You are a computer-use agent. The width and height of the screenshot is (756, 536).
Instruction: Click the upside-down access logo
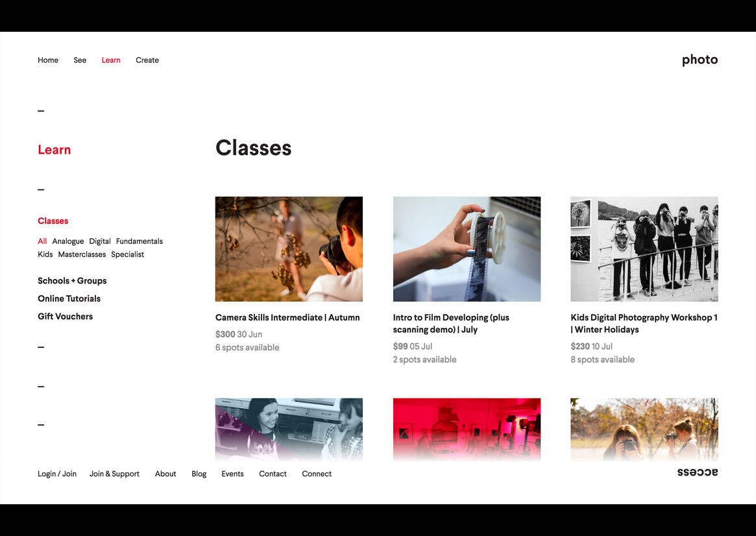pyautogui.click(x=697, y=472)
